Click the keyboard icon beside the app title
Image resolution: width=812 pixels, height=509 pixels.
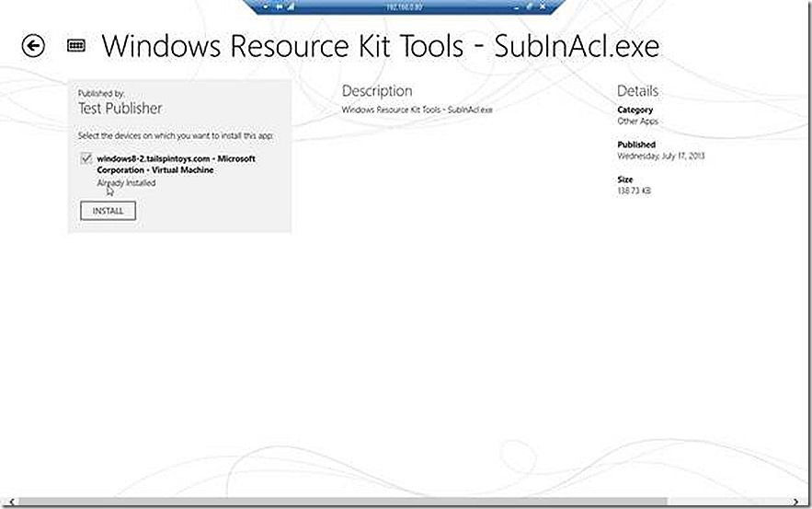76,46
